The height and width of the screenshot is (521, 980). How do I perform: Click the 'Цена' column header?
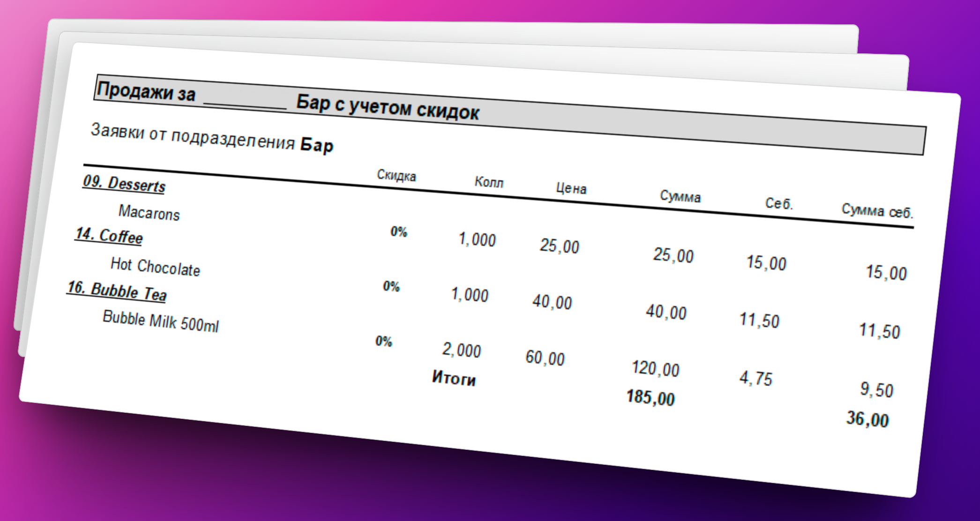(x=571, y=188)
